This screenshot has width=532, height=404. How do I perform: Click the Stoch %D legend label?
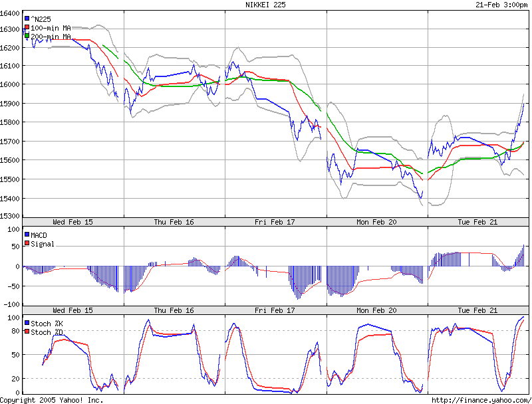point(47,332)
